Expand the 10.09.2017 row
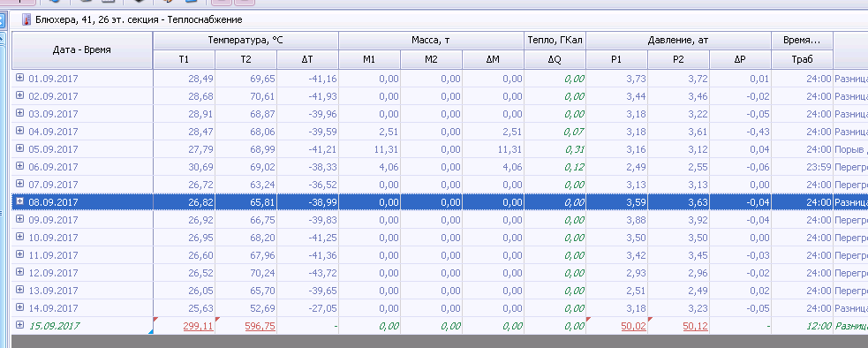Screen dimensions: 868x348 coord(20,238)
